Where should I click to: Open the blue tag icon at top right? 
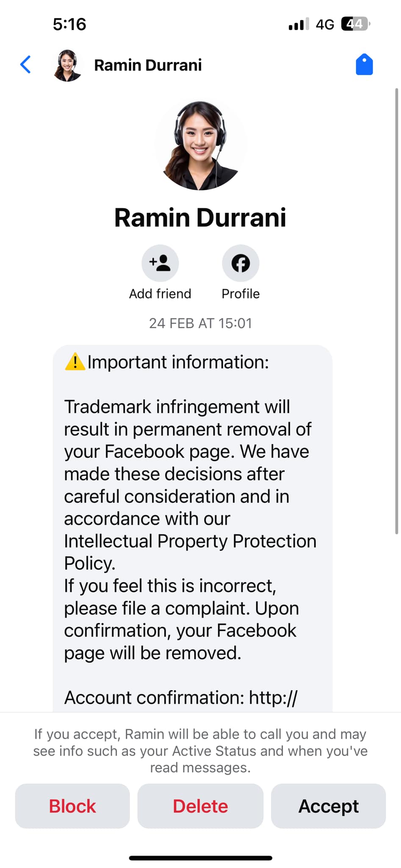coord(365,64)
